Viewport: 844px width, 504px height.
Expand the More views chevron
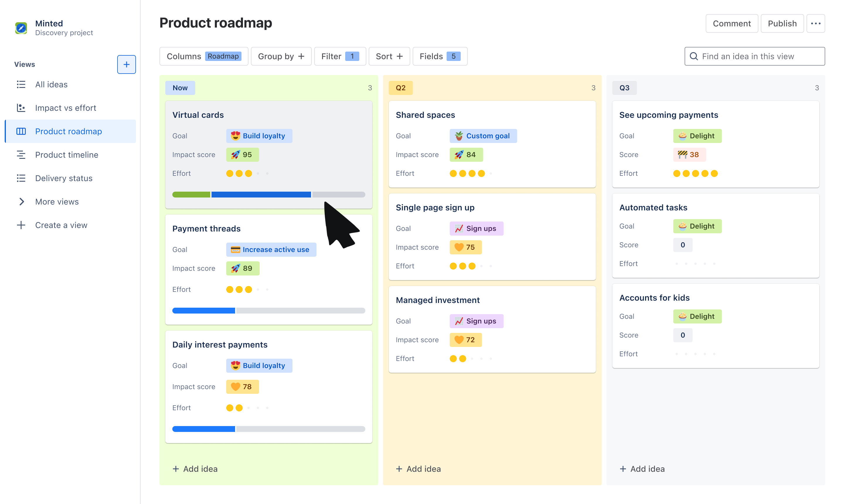click(x=21, y=202)
